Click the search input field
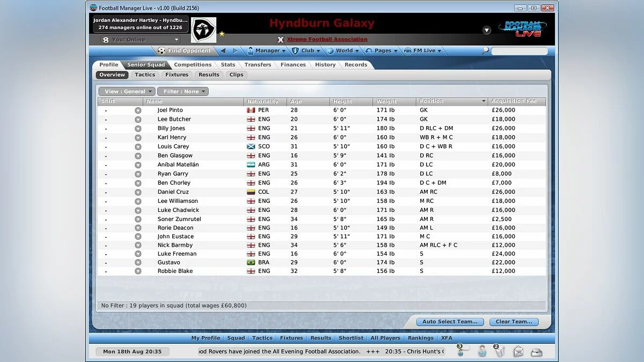The image size is (644, 362). [x=519, y=51]
